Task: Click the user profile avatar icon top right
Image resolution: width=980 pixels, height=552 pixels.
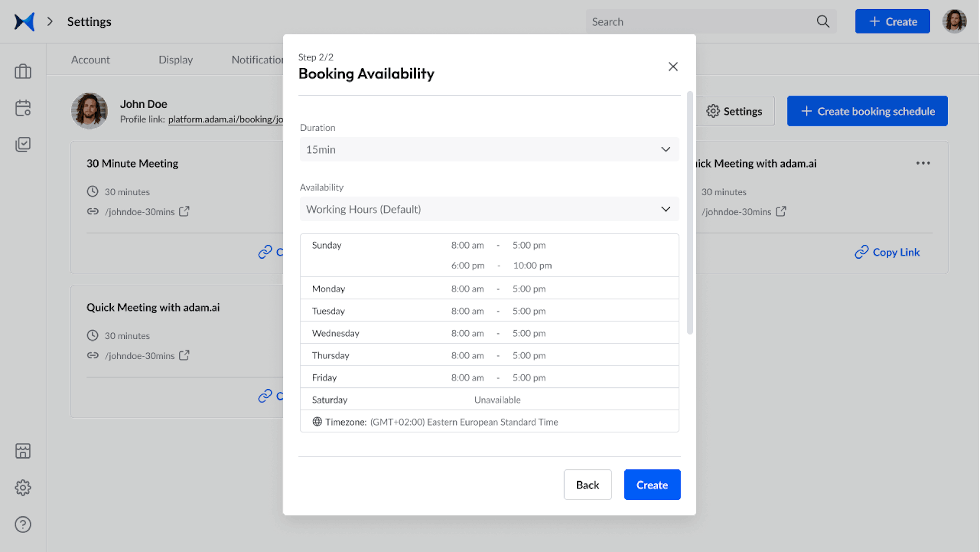Action: tap(955, 21)
